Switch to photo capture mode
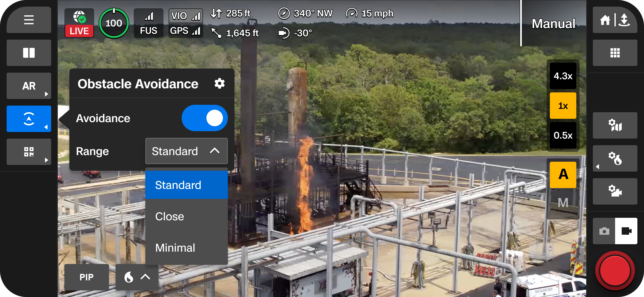This screenshot has width=644, height=297. (x=604, y=231)
